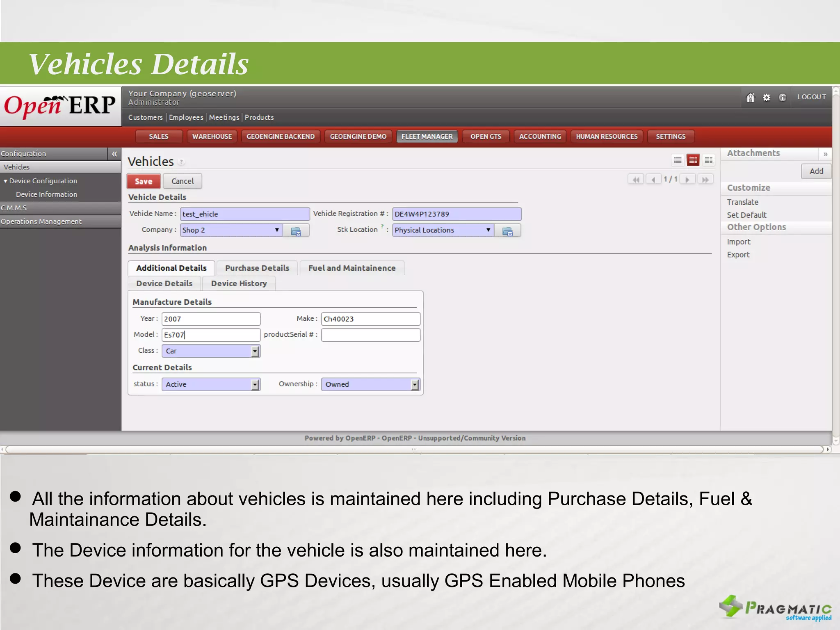The width and height of the screenshot is (840, 630).
Task: Open Device Information in sidebar
Action: click(x=47, y=194)
